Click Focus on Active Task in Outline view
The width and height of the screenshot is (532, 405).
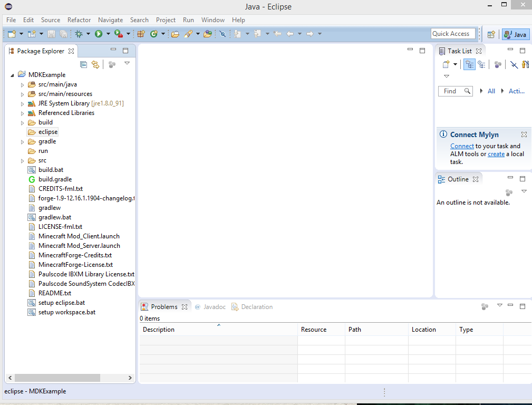[x=509, y=193]
